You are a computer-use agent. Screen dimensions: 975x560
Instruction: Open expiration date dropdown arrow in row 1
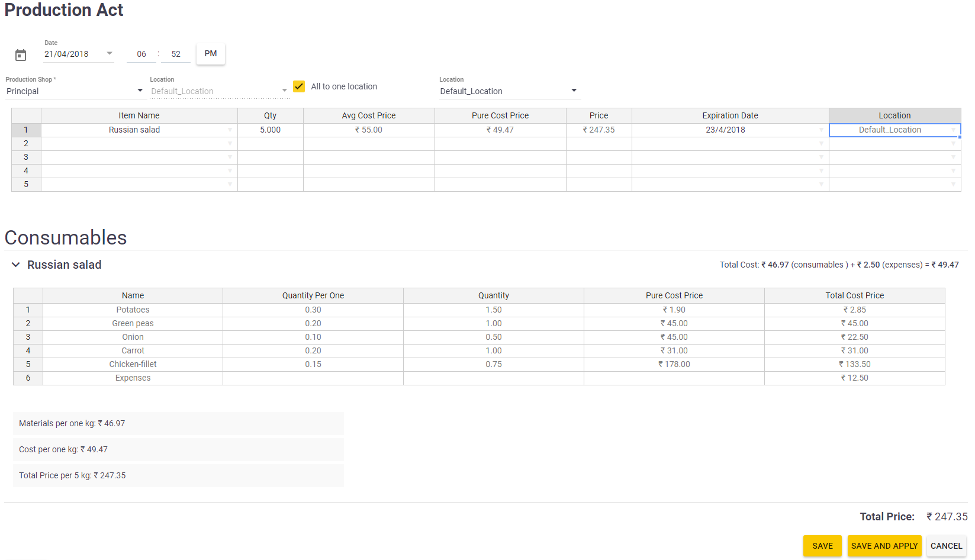[x=821, y=130]
